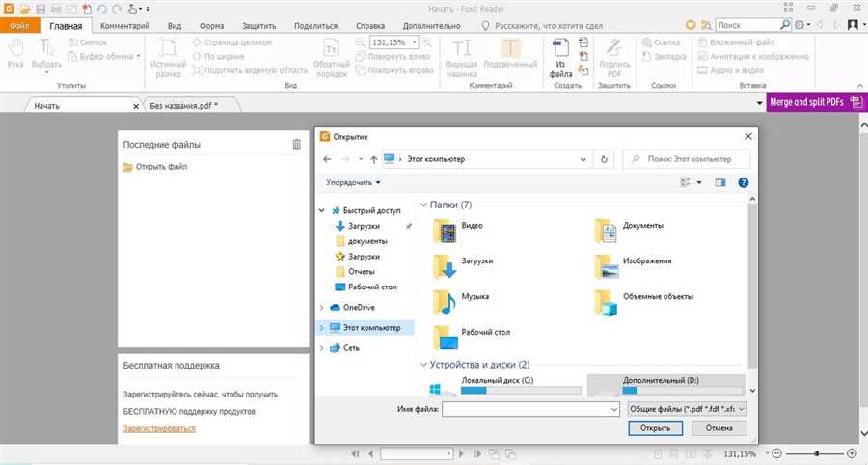This screenshot has height=465, width=868.
Task: Collapse the Папки (7) group
Action: [423, 205]
